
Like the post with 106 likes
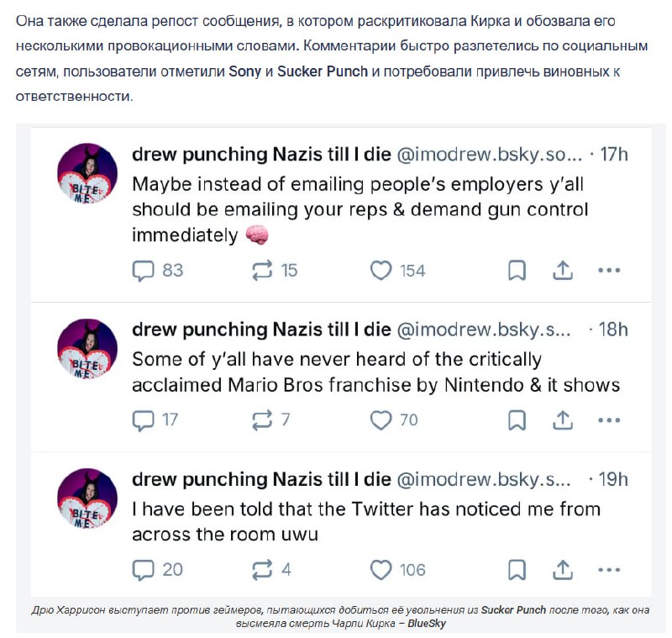[381, 570]
